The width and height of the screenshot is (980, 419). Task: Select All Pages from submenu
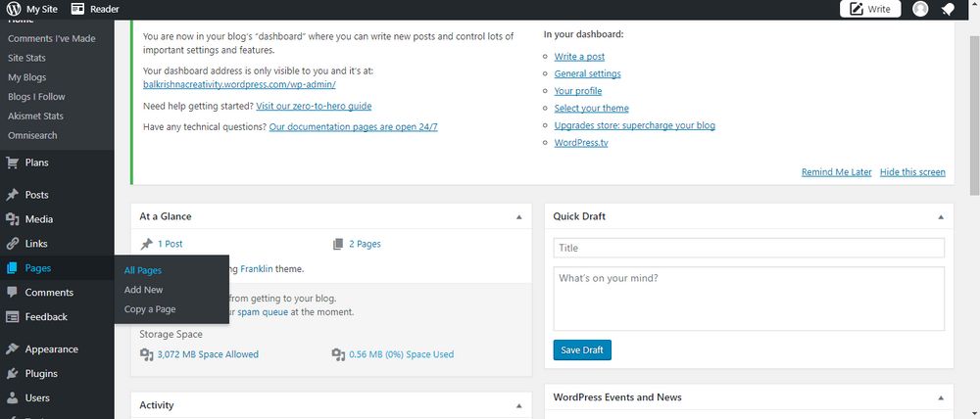pyautogui.click(x=142, y=270)
